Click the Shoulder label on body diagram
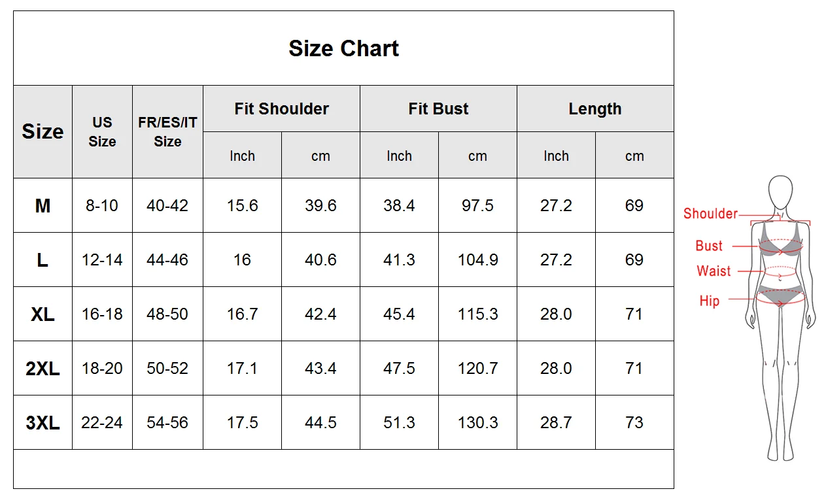 click(x=710, y=213)
